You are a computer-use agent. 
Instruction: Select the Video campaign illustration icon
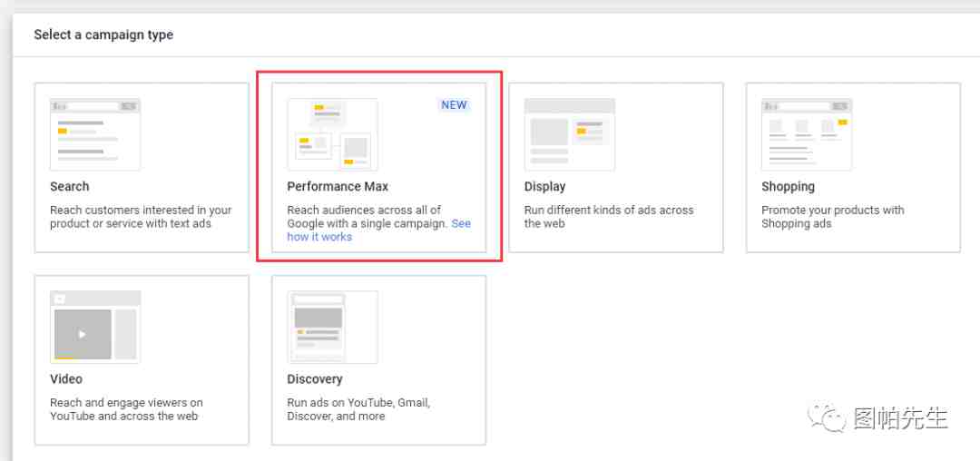click(95, 327)
